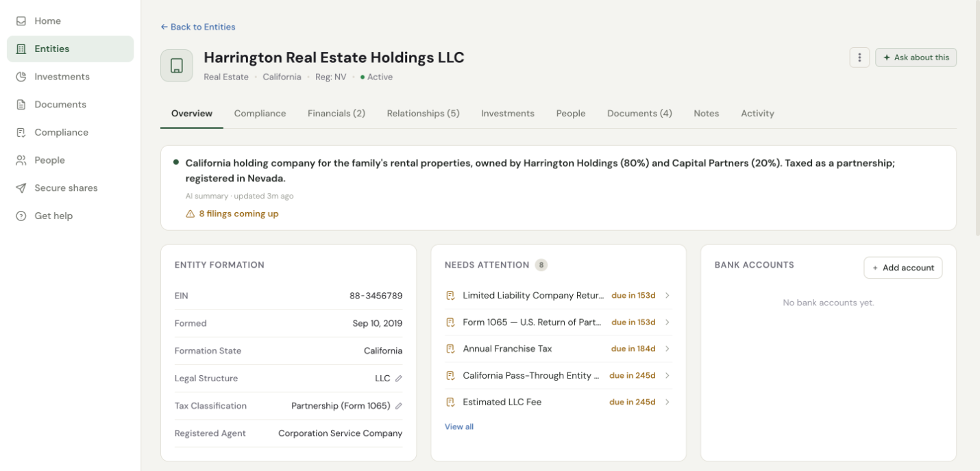Expand California Pass-Through Entity row chevron
980x471 pixels.
tap(667, 376)
